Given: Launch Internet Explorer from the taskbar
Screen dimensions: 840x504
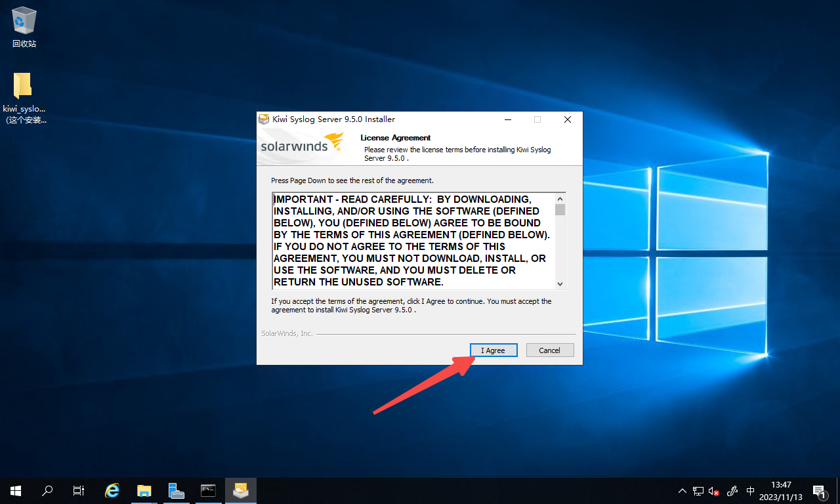Looking at the screenshot, I should tap(113, 491).
